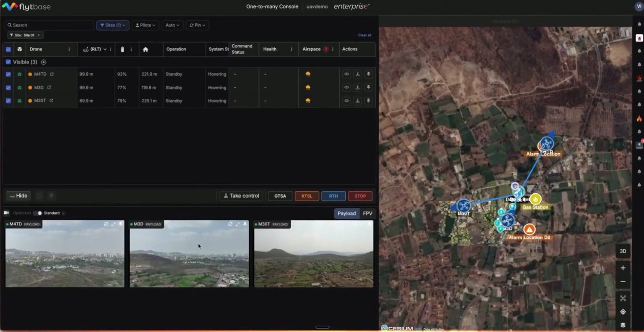Click the M3D row land icon
The width and height of the screenshot is (644, 332).
click(x=357, y=87)
